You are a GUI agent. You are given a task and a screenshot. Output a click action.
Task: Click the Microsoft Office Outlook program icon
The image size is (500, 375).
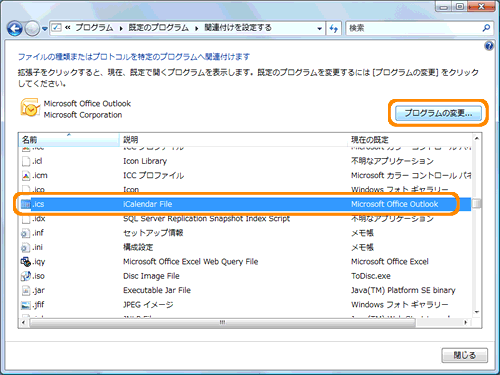(30, 108)
